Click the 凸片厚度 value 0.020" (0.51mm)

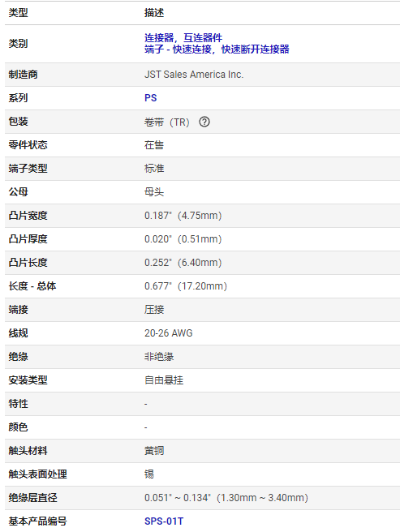click(x=183, y=239)
